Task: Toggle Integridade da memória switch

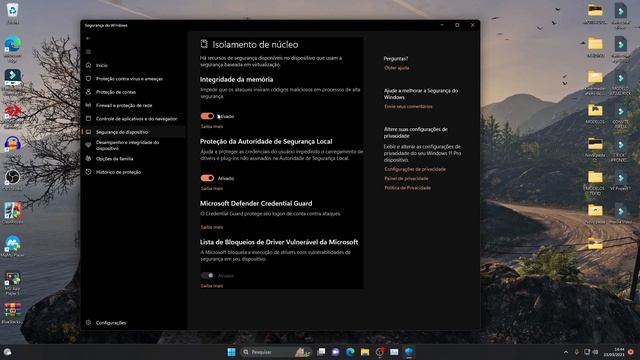Action: pos(207,116)
